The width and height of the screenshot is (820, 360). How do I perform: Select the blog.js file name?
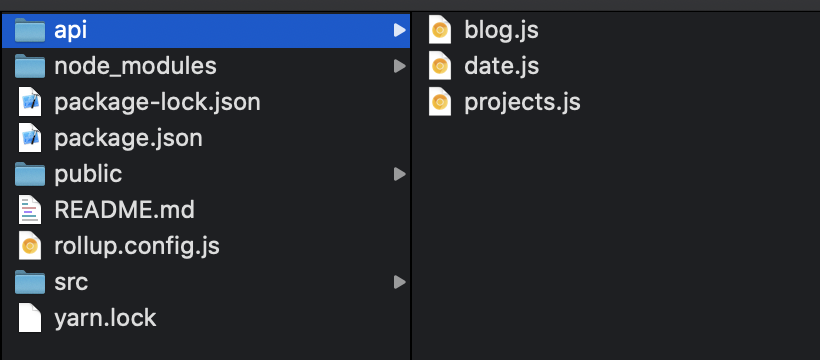tap(501, 30)
